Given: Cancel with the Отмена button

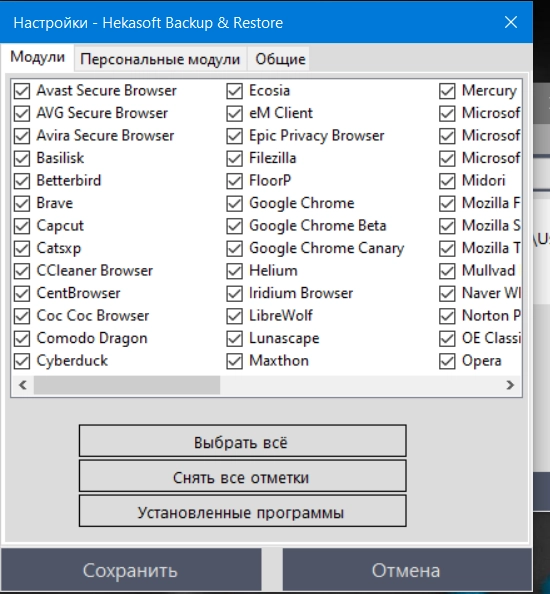Looking at the screenshot, I should [407, 570].
